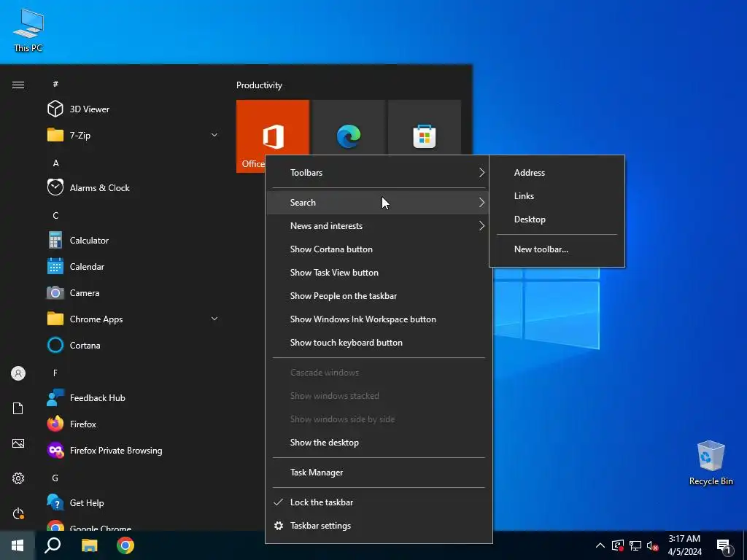Toggle Lock the taskbar option
747x560 pixels.
379,502
